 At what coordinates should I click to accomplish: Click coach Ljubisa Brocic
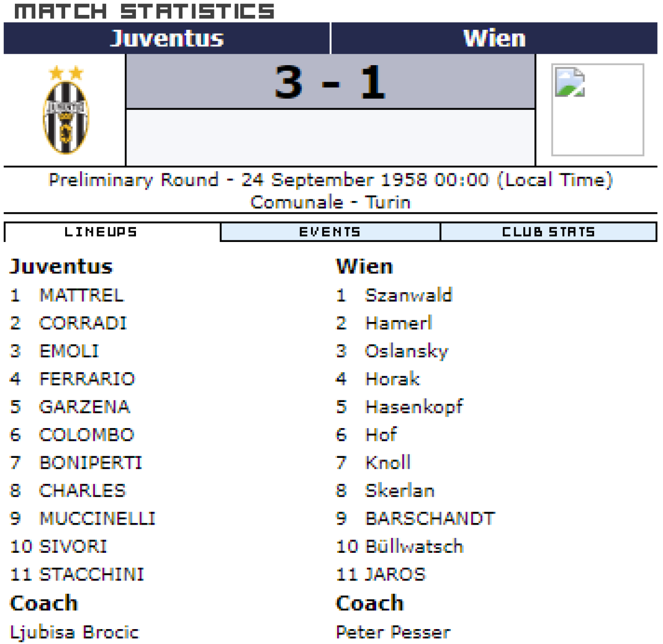pos(75,632)
